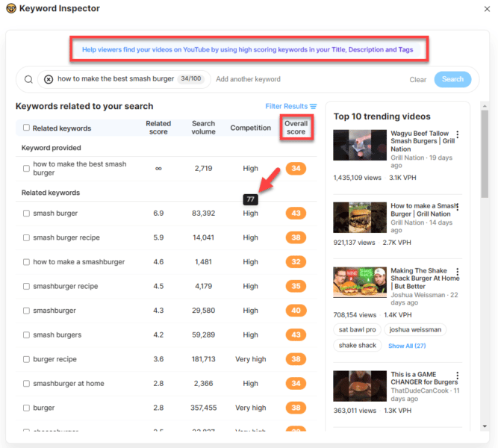Viewport: 498px width, 448px height.
Task: Click the 'sat bawl pro' tag
Action: [x=357, y=329]
